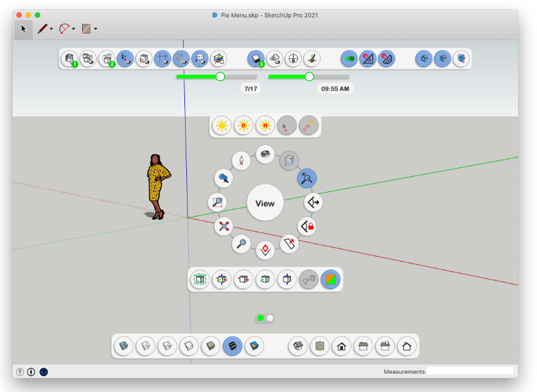Click the plain sun shadow icon
Viewport: 537px width, 392px height.
tap(221, 125)
